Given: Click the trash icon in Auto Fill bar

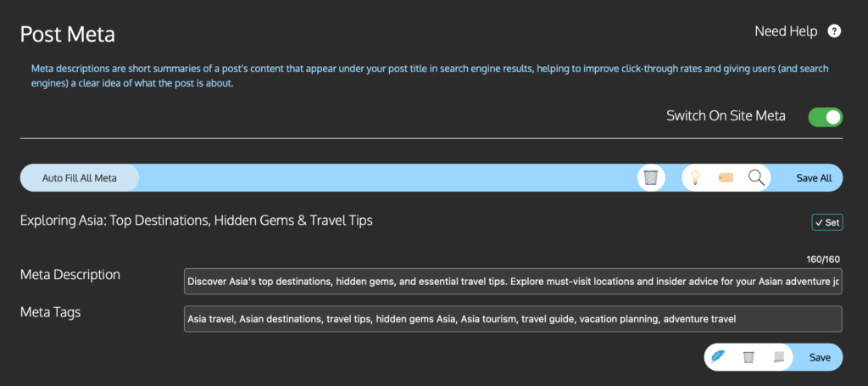Looking at the screenshot, I should coord(650,178).
